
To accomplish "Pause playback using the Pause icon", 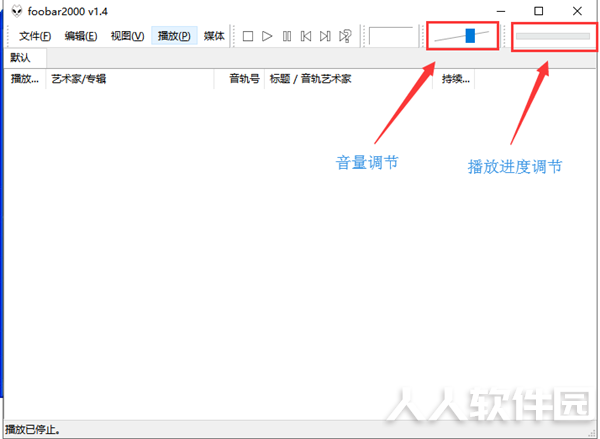I will (x=287, y=36).
